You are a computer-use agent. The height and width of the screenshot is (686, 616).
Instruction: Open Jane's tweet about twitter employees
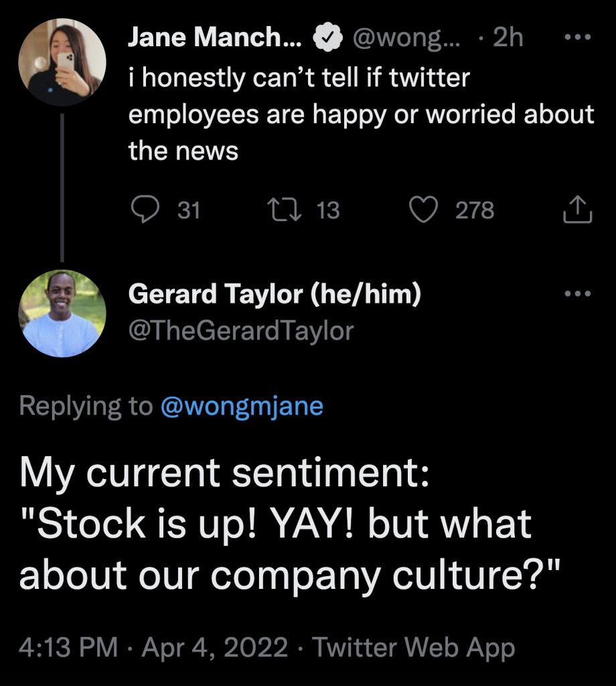(360, 115)
